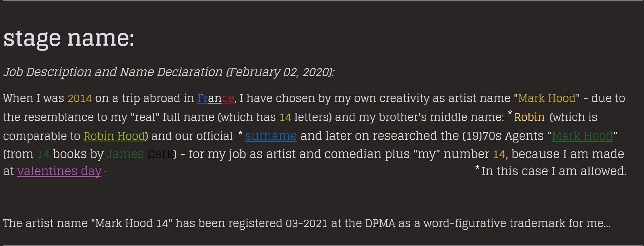Image resolution: width=644 pixels, height=246 pixels.
Task: Click the text 'Mark Hood 14' in the bottom sentence
Action: (x=131, y=223)
